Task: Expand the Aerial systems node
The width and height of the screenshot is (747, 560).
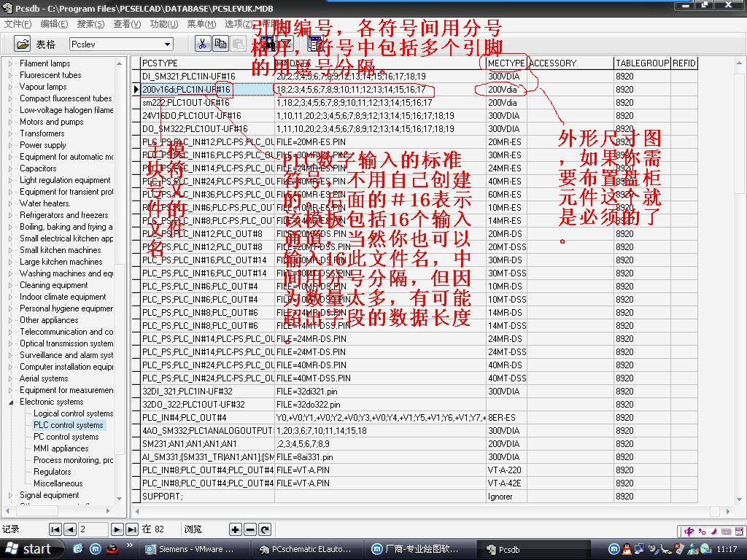Action: (10, 378)
